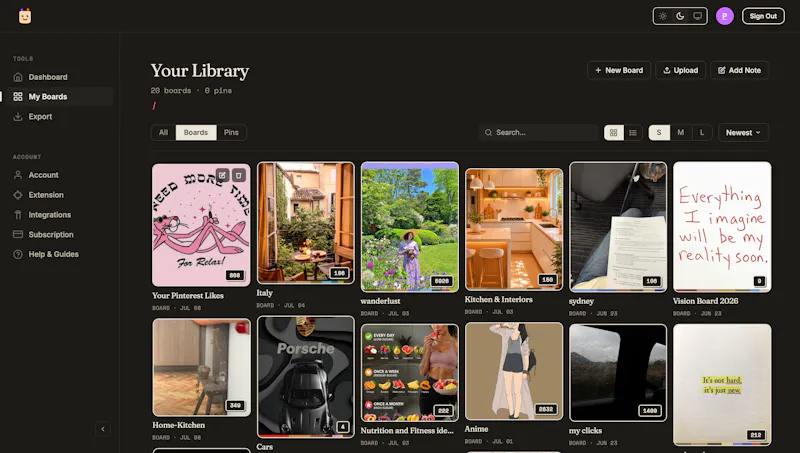
Task: Switch to dark theme moon icon
Action: pos(680,16)
